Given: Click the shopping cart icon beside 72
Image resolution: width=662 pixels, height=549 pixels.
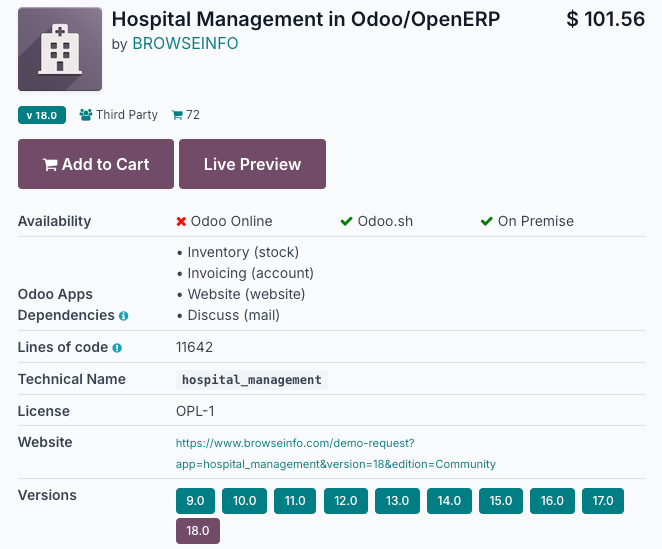Looking at the screenshot, I should [177, 115].
